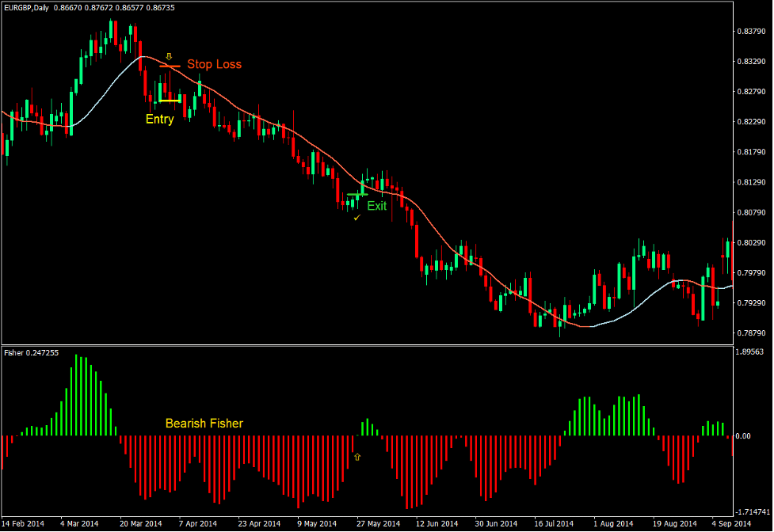This screenshot has width=774, height=532.
Task: Click the orange "Stop Loss" text label
Action: click(x=215, y=64)
